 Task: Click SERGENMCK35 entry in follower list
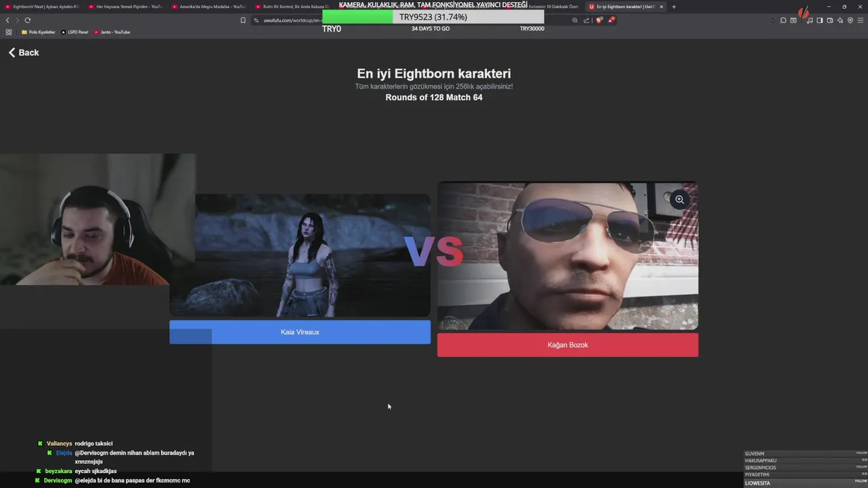806,468
